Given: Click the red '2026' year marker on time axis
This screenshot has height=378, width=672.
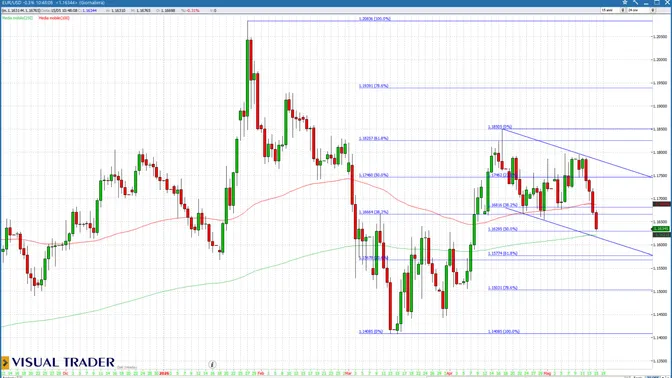Looking at the screenshot, I should [x=164, y=373].
